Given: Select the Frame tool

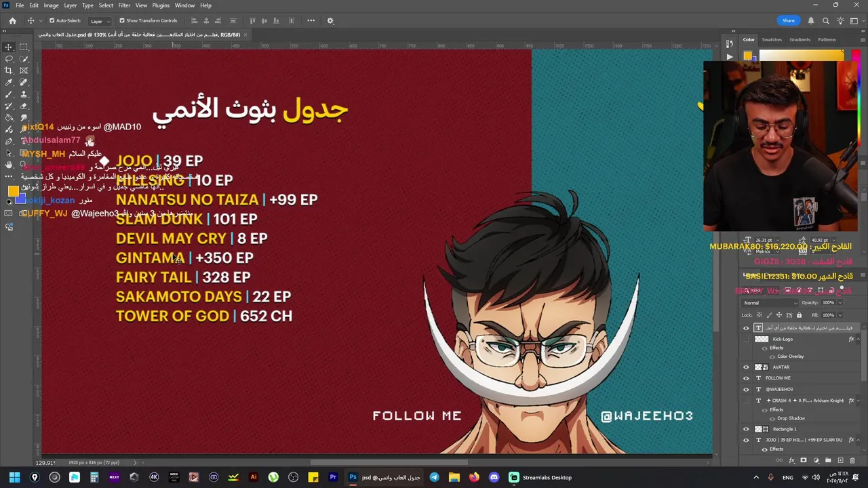Looking at the screenshot, I should [24, 70].
